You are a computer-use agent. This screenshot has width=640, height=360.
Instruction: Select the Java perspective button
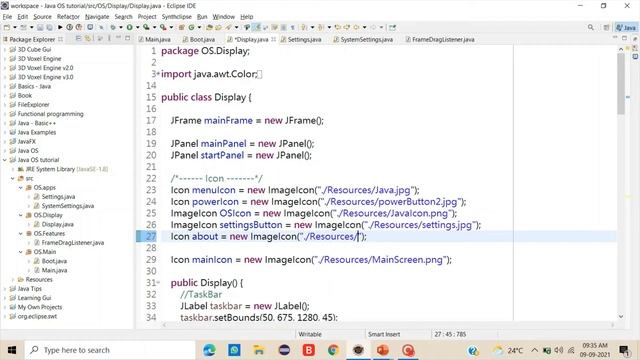tap(626, 27)
